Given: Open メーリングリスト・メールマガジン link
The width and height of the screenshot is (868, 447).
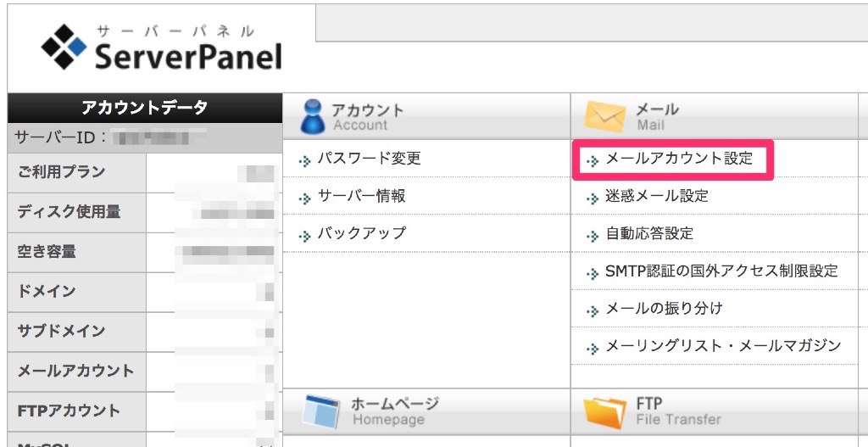Looking at the screenshot, I should (x=722, y=346).
